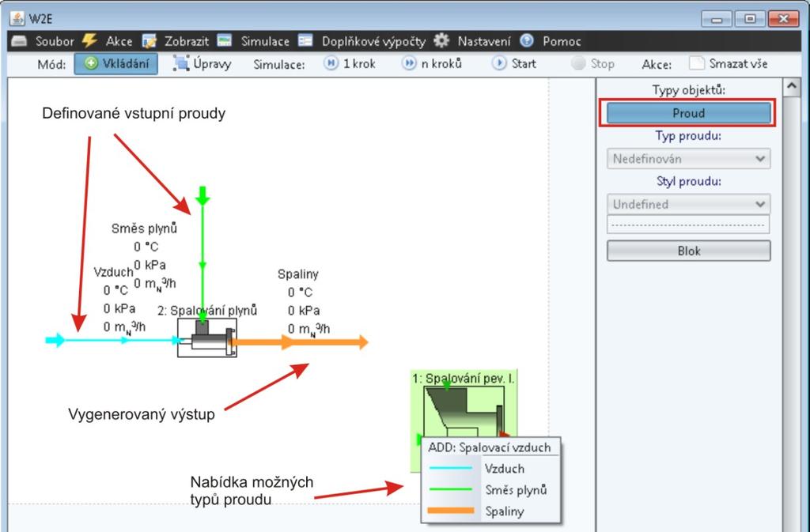Select the Proud object type button
The width and height of the screenshot is (810, 532).
tap(689, 113)
